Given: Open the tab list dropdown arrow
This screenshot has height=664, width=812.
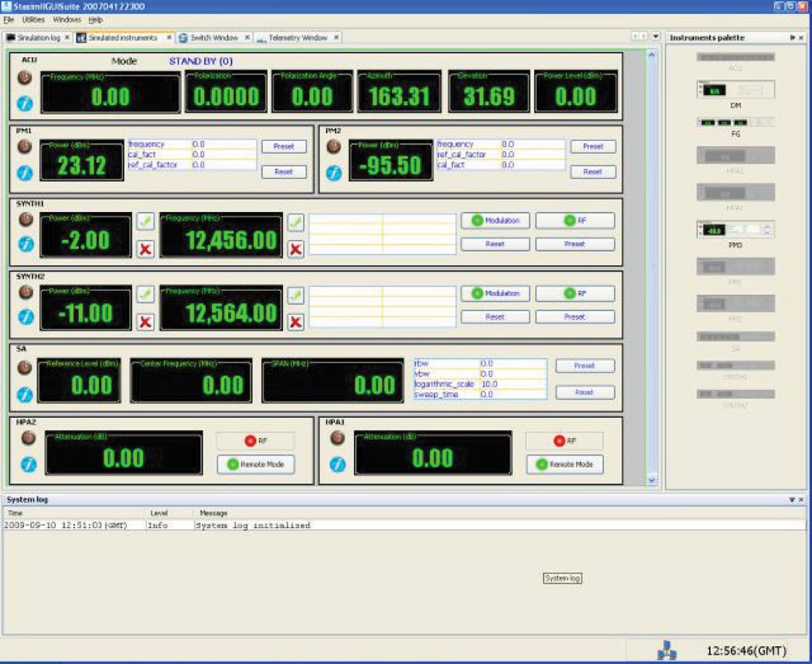Looking at the screenshot, I should [656, 36].
